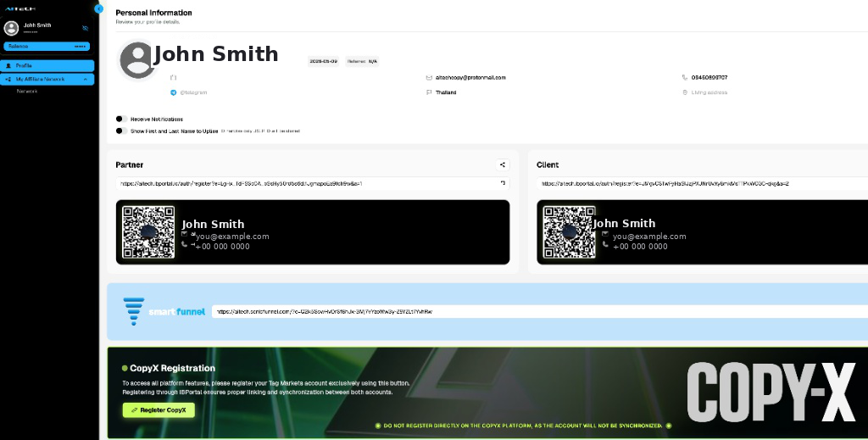This screenshot has height=440, width=868.
Task: Click the email address aitechcopy@protonmail.com
Action: [x=470, y=77]
